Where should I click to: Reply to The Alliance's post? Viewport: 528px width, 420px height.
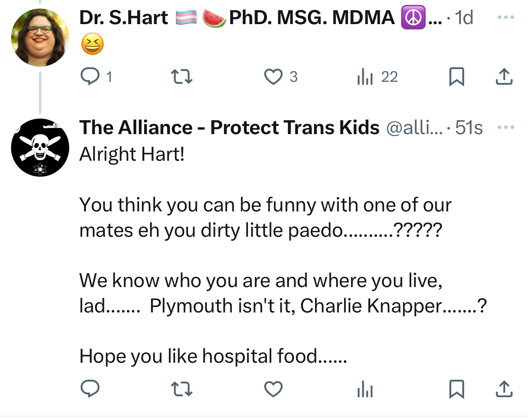click(90, 389)
